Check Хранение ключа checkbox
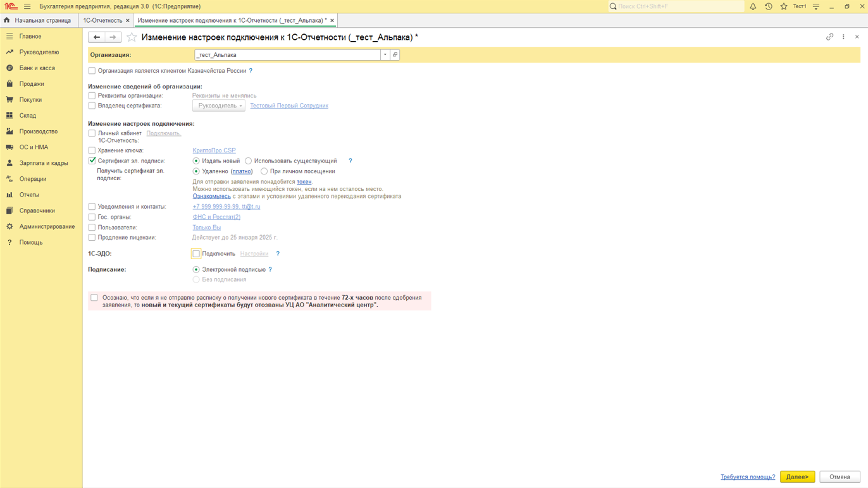This screenshot has width=868, height=488. [92, 150]
